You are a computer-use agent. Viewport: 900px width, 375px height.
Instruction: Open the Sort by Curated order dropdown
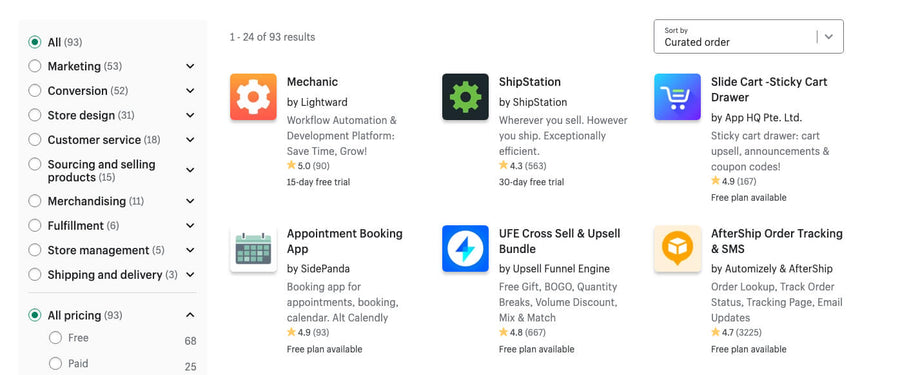click(x=748, y=37)
